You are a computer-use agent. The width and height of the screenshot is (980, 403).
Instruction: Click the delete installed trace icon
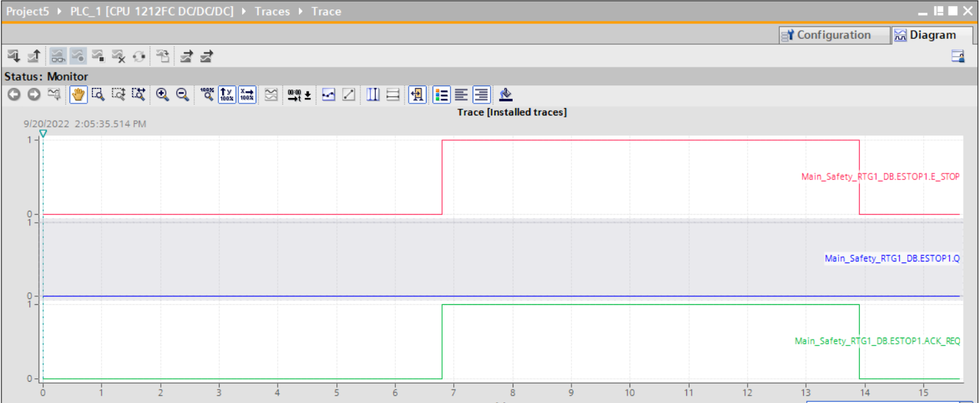click(x=118, y=56)
